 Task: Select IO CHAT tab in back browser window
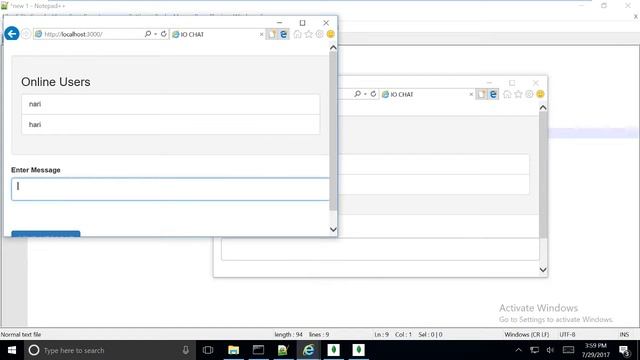point(427,94)
